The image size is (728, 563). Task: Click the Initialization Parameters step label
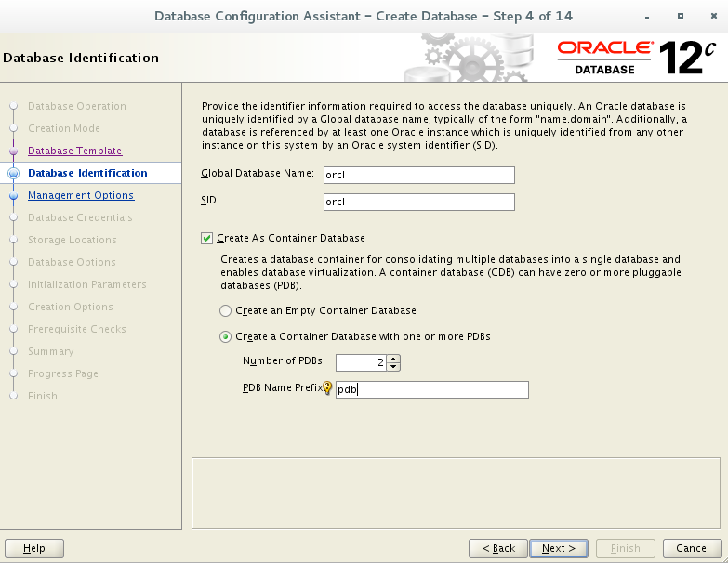point(86,284)
